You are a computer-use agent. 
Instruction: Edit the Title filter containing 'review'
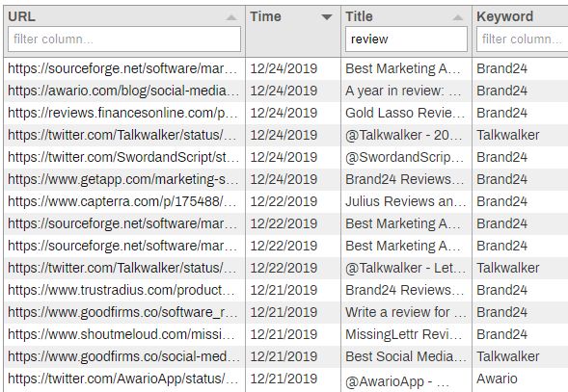click(x=406, y=39)
